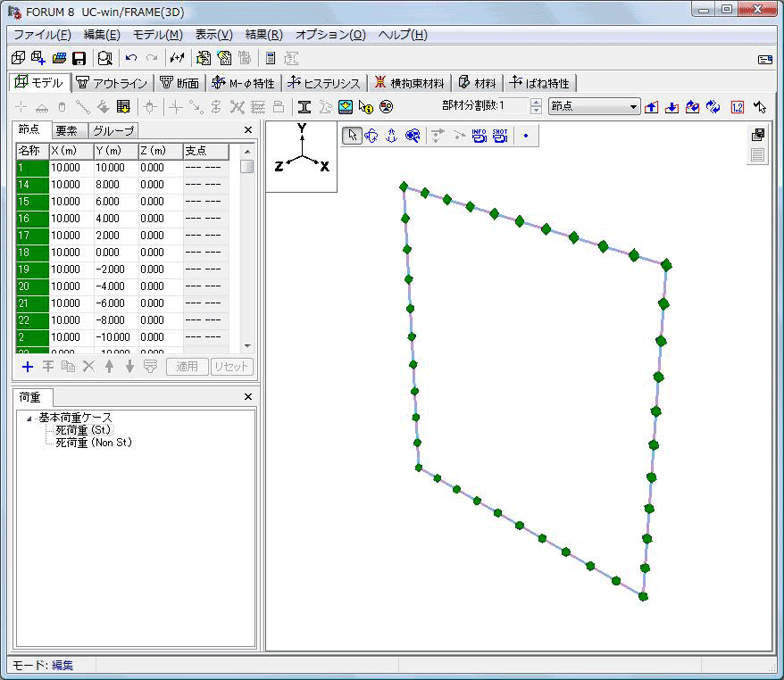Add a new node with the blue plus
The height and width of the screenshot is (680, 784).
(x=28, y=367)
